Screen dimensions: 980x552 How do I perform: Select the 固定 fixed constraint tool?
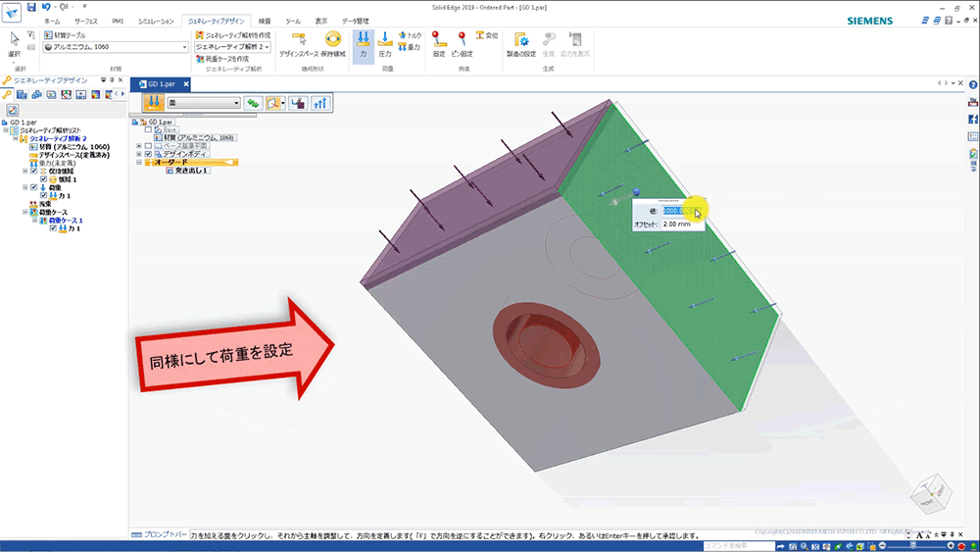439,45
